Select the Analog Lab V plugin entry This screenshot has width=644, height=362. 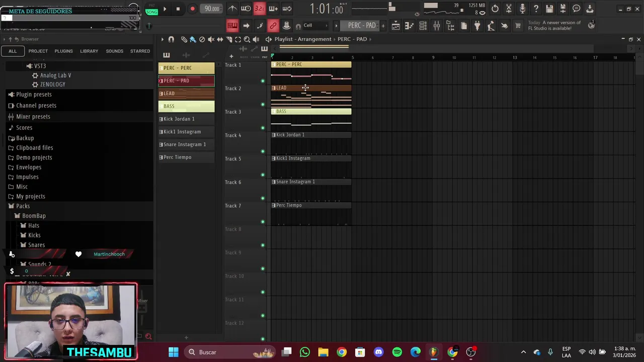click(55, 75)
